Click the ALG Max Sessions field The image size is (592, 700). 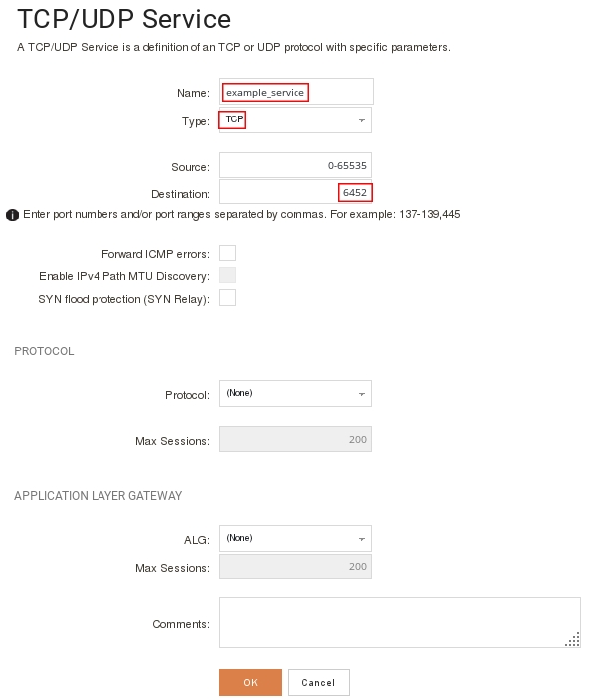(296, 566)
